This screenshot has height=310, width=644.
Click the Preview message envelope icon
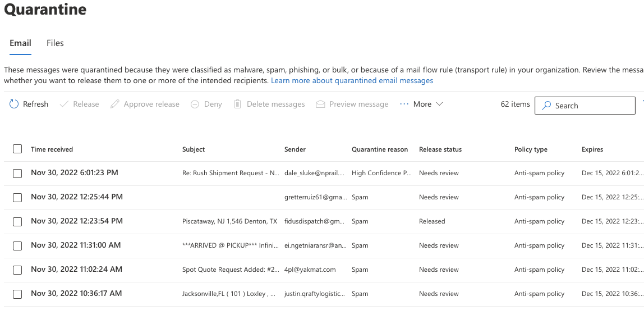point(320,104)
